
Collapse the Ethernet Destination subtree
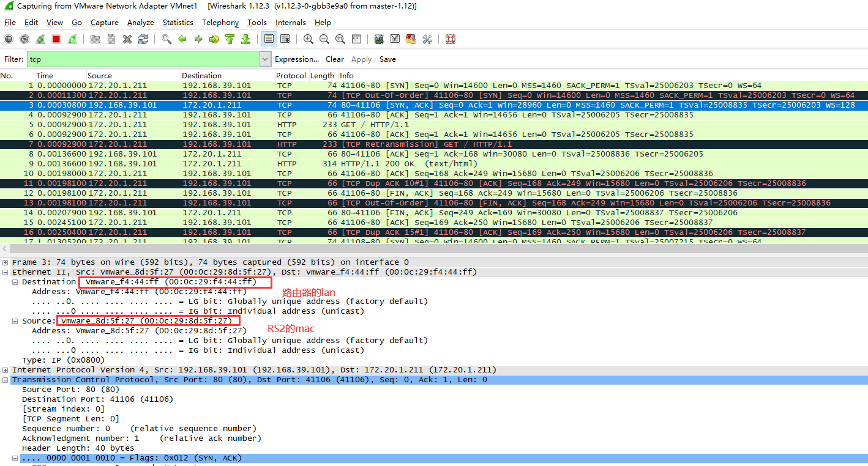[15, 282]
